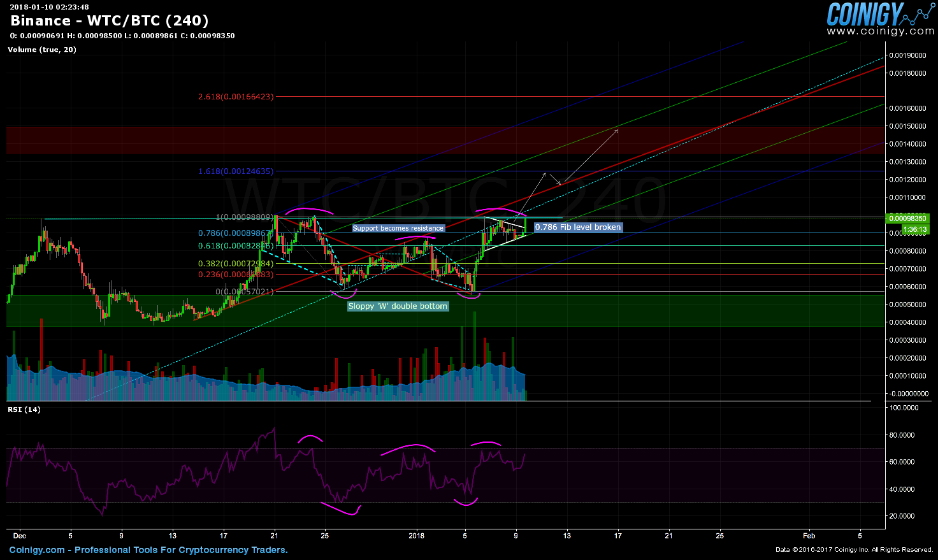Select the 2018-01-10 02:23:48 timestamp
This screenshot has height=560, width=938.
(x=49, y=7)
